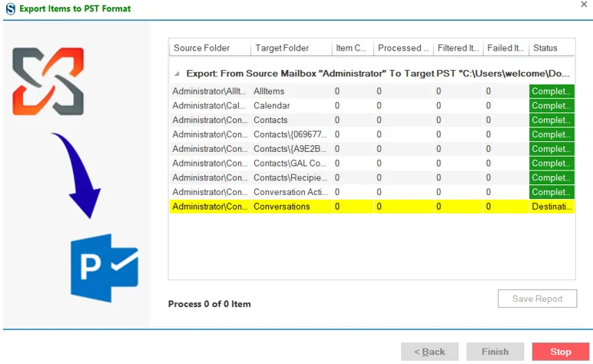Click the blue Outlook PST icon

(x=104, y=268)
